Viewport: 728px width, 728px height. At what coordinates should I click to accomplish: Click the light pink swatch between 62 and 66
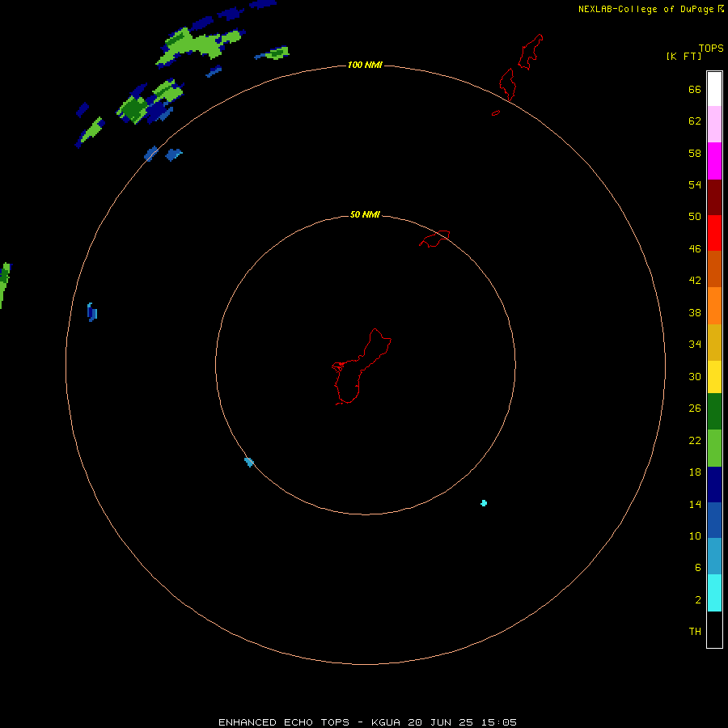click(x=714, y=125)
